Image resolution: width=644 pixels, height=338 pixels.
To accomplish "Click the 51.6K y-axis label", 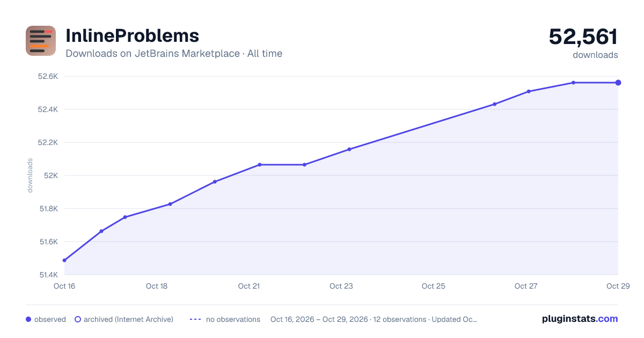I will click(x=48, y=242).
